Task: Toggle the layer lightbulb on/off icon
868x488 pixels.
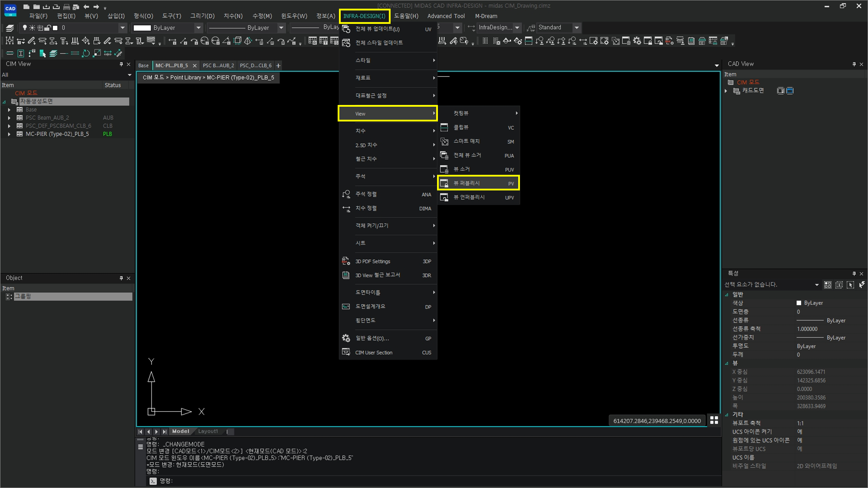Action: [25, 28]
